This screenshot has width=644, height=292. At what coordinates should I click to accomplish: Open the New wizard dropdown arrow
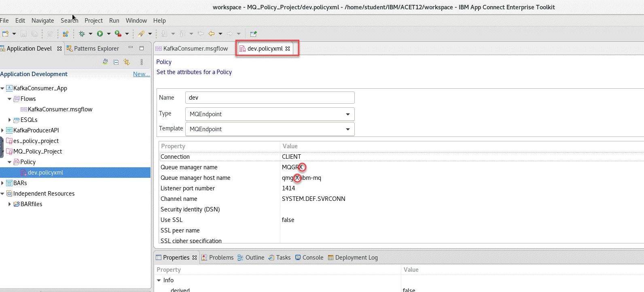(x=14, y=34)
